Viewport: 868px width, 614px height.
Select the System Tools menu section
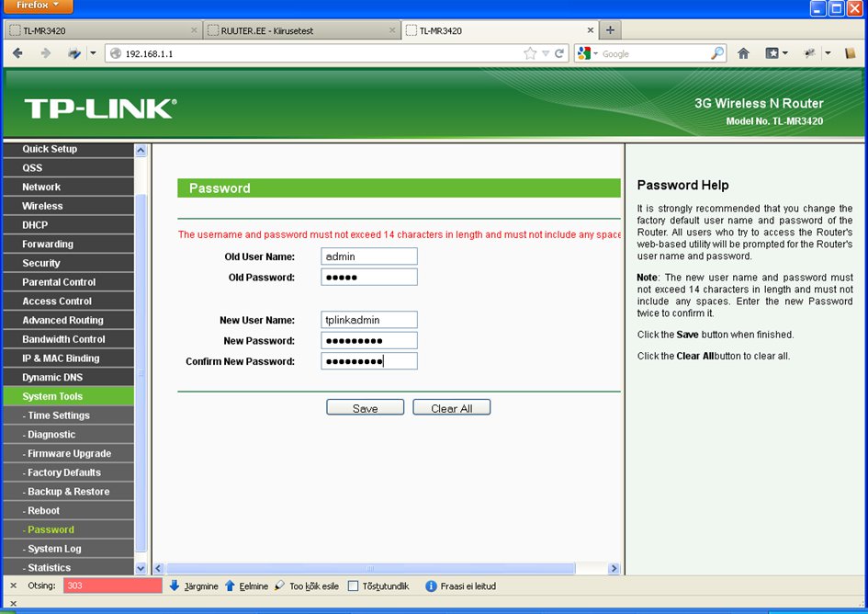tap(69, 396)
